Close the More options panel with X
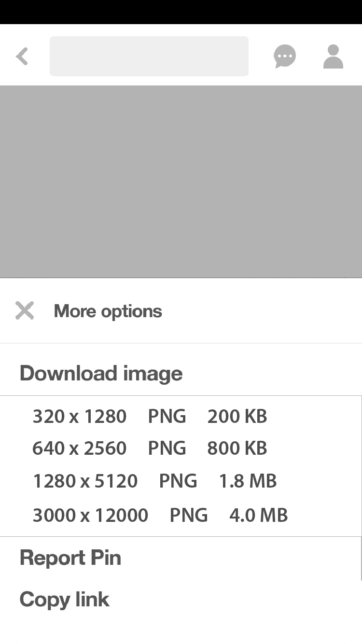This screenshot has height=644, width=362. coord(25,311)
